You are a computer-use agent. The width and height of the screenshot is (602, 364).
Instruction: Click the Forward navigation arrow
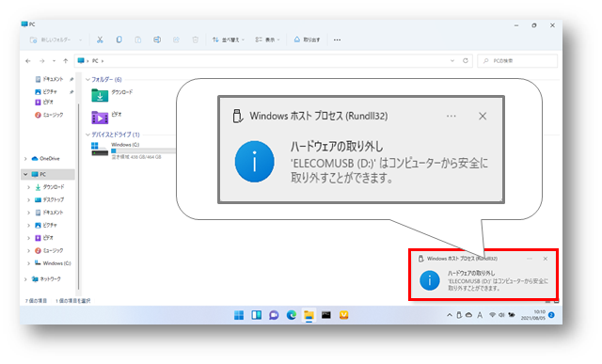[41, 60]
